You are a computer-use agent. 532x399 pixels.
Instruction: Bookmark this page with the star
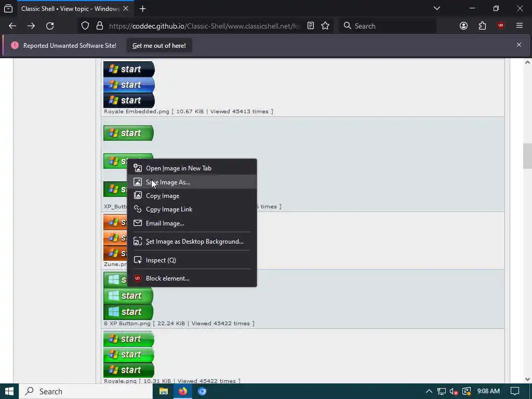(325, 26)
